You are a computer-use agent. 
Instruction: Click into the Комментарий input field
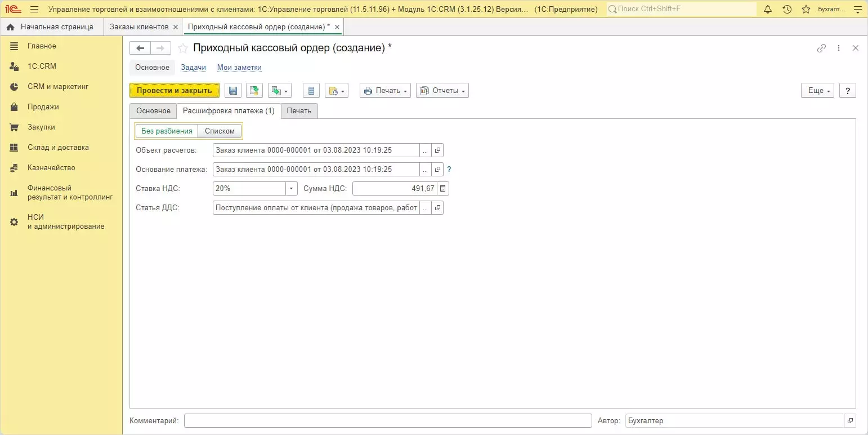tap(388, 421)
